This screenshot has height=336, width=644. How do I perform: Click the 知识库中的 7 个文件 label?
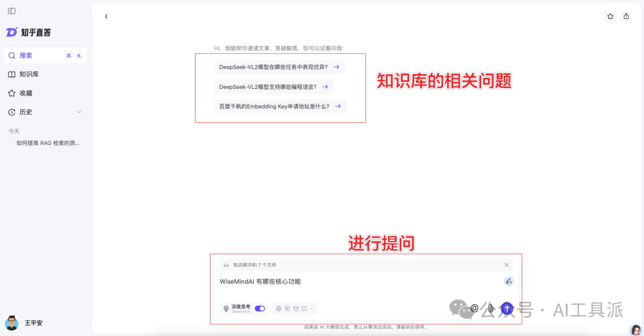[x=255, y=265]
